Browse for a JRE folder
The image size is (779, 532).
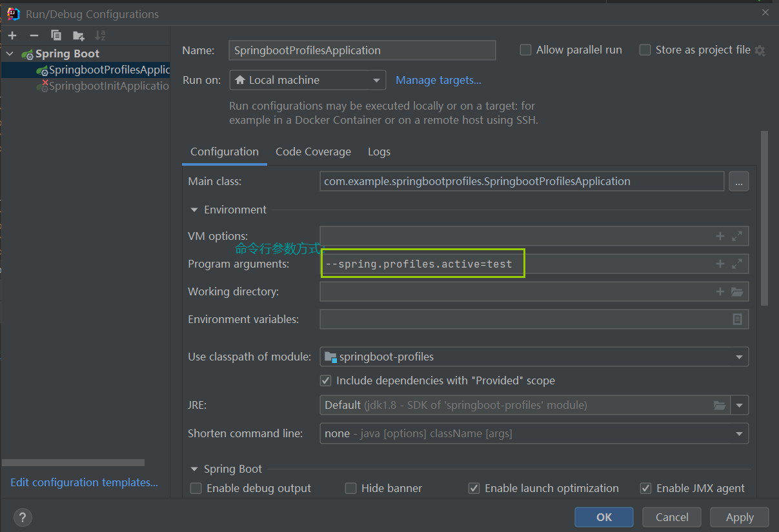click(x=720, y=406)
